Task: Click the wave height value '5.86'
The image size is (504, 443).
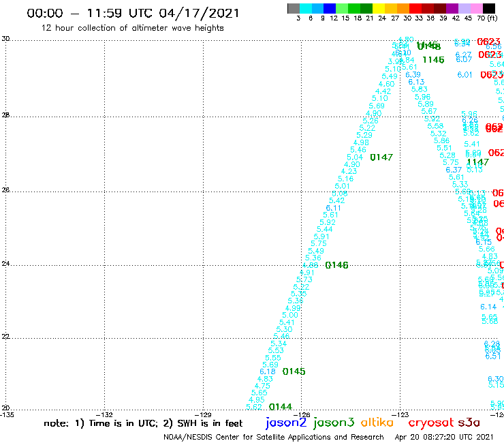Action: (441, 140)
